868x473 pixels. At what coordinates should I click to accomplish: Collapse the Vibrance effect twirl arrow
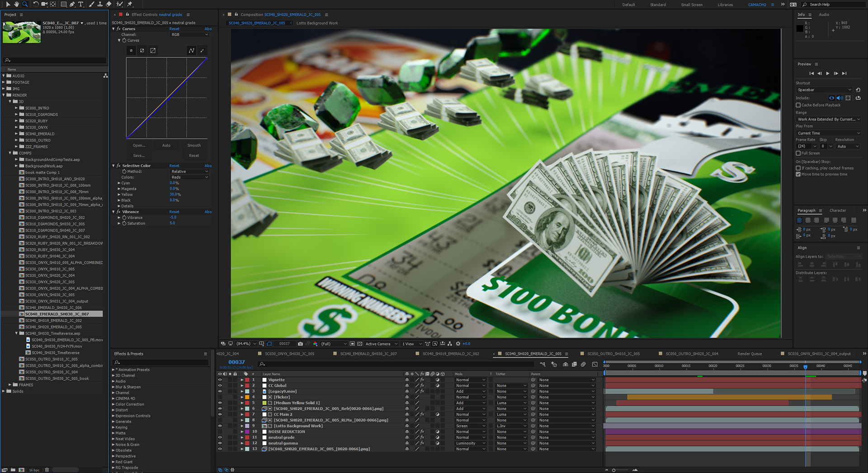coord(113,212)
